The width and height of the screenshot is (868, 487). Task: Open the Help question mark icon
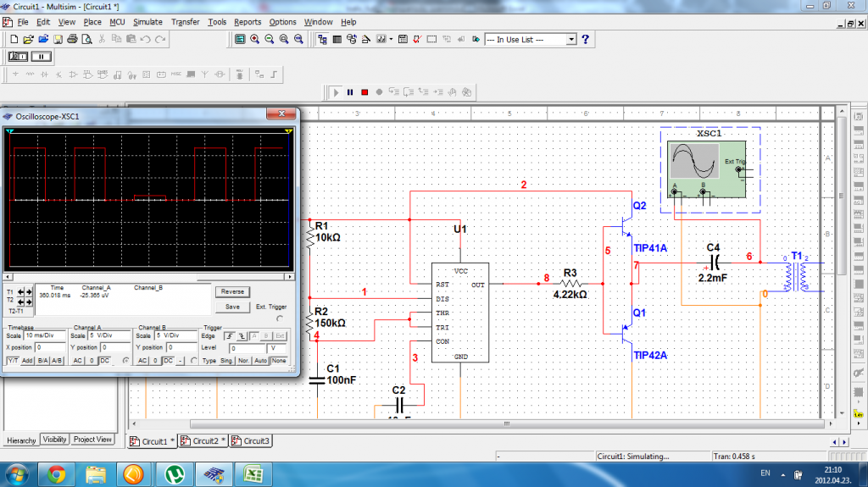click(585, 40)
